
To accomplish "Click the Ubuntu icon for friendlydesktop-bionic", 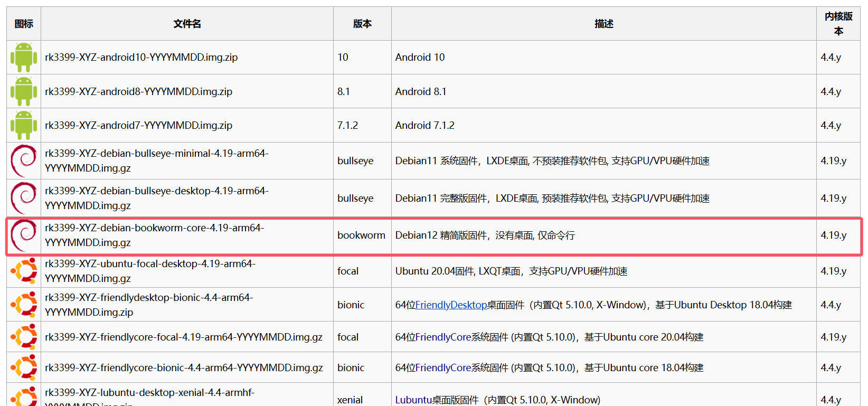I will (24, 305).
